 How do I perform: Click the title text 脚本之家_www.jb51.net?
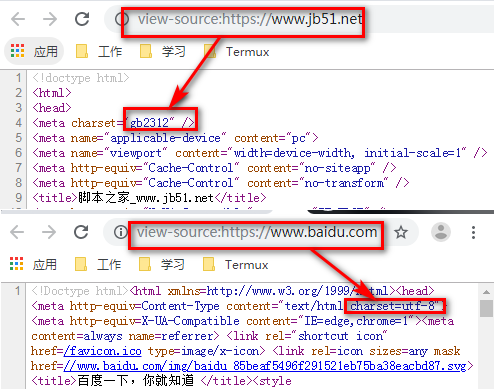146,198
